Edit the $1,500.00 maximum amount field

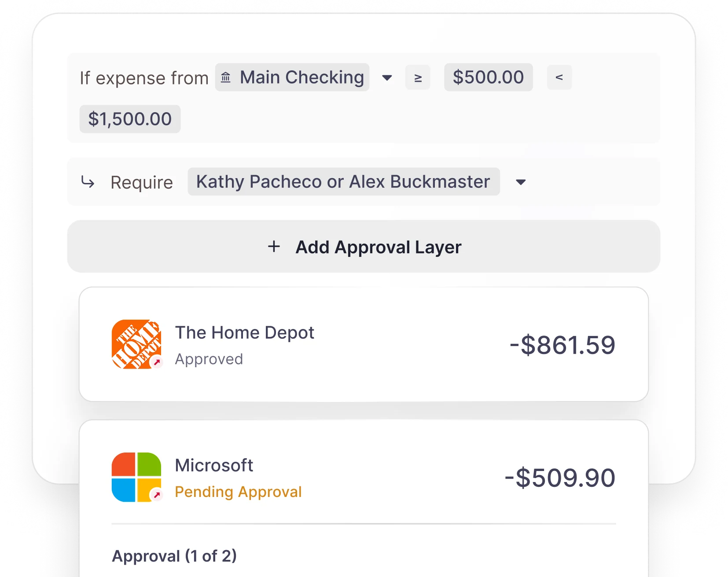coord(130,119)
